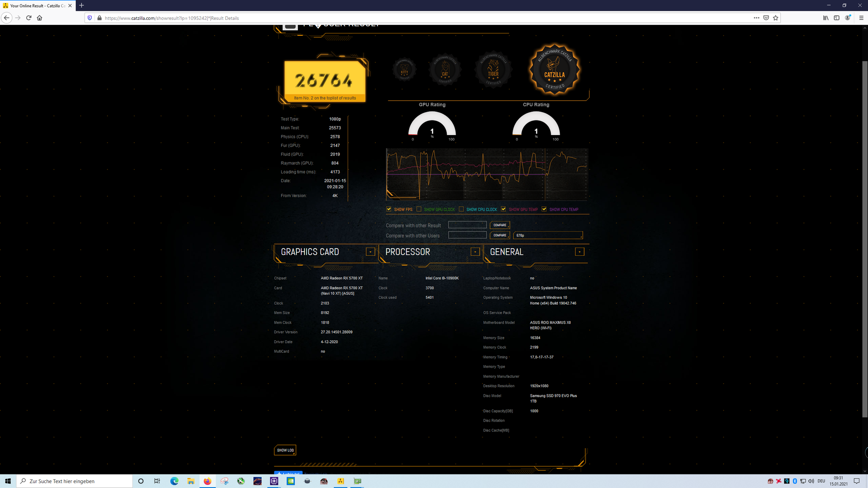Click the 26764 score box
This screenshot has height=488, width=868.
point(325,81)
